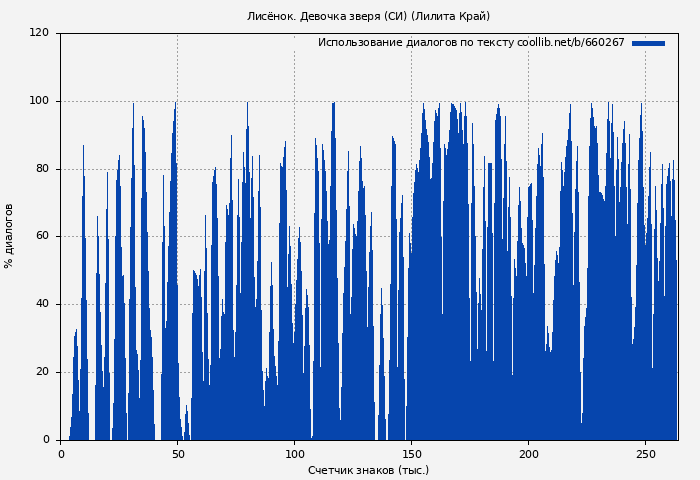700x480 pixels.
Task: Click the y-axis label "% диалогов"
Action: coord(9,236)
